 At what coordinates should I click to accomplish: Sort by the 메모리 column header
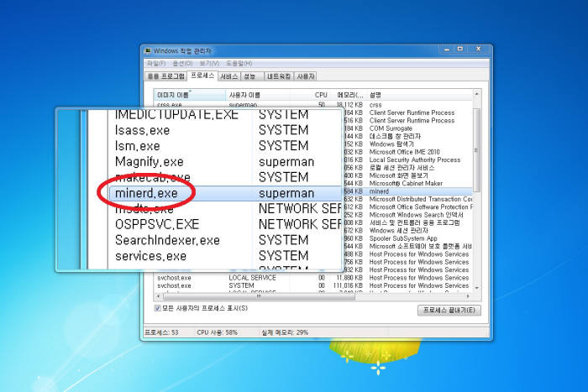348,95
